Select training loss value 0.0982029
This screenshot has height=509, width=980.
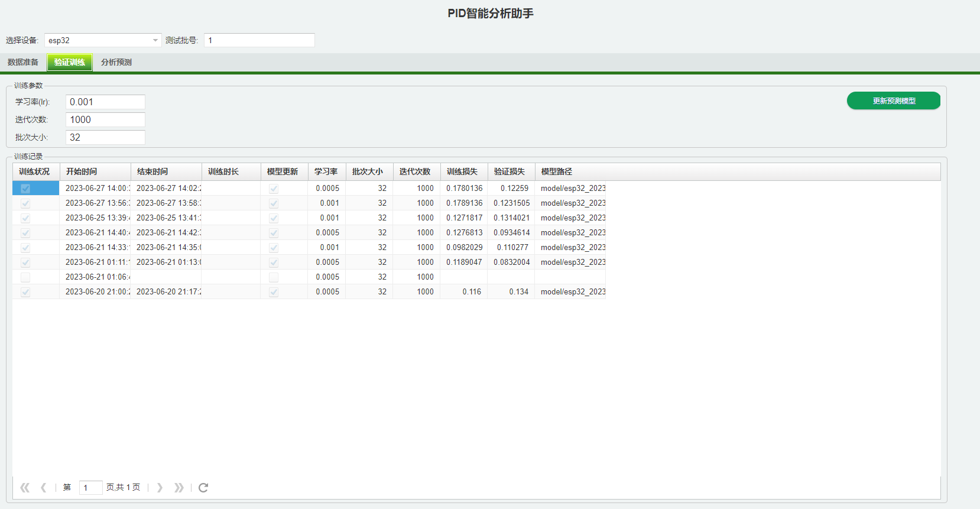(x=464, y=247)
